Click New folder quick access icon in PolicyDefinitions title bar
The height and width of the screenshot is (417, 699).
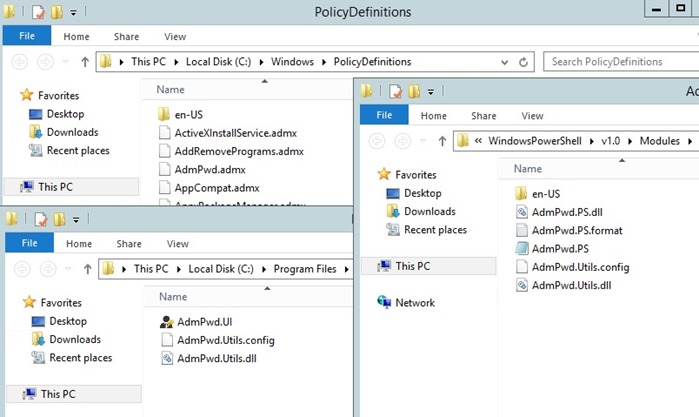(x=57, y=12)
